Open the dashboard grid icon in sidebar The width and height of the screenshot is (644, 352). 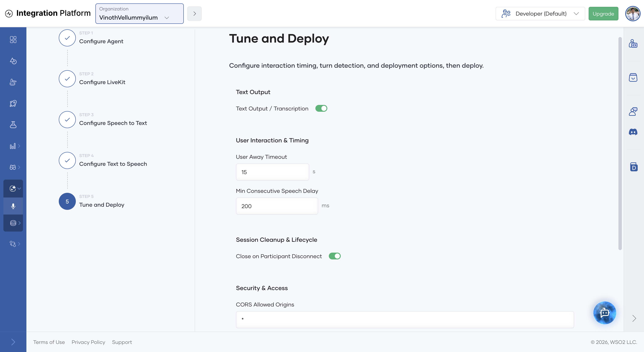pyautogui.click(x=13, y=40)
